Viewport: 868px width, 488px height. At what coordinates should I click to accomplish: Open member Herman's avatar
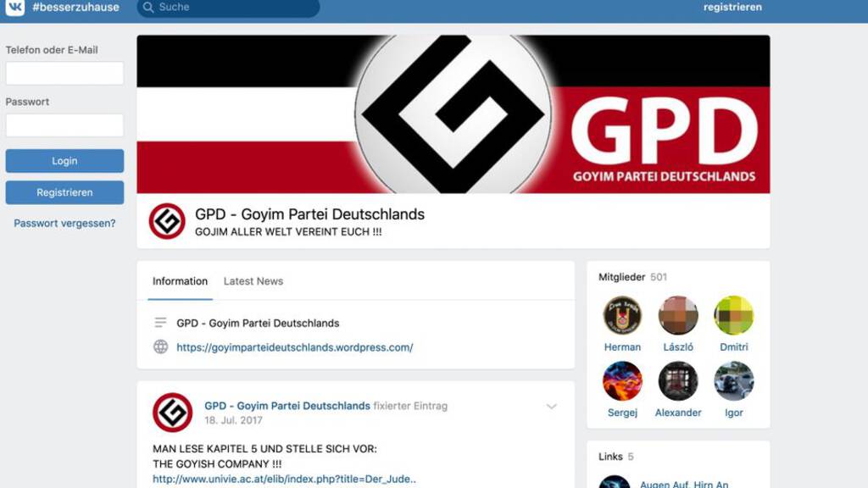622,315
